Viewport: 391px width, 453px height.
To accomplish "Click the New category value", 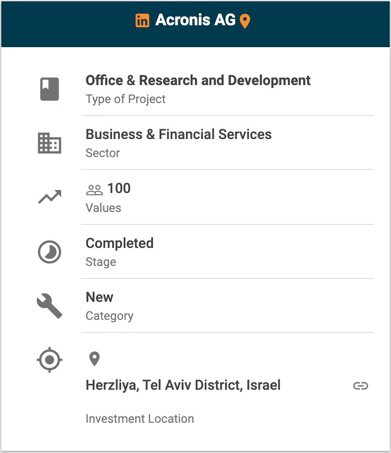I will [99, 297].
